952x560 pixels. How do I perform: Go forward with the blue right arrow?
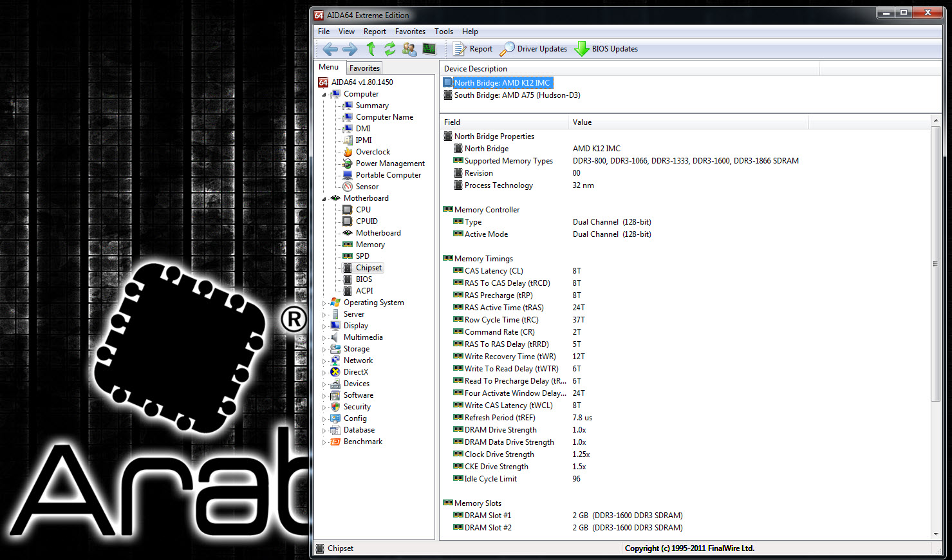(350, 49)
